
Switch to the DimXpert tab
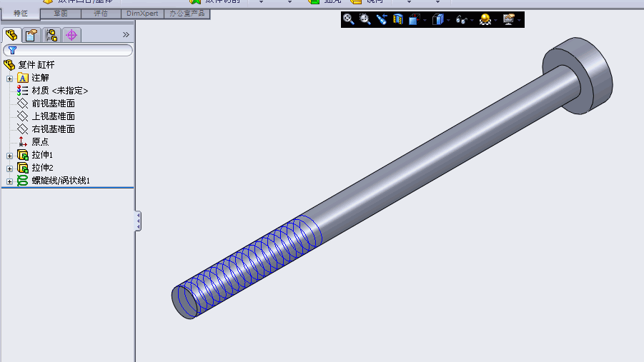pos(142,14)
